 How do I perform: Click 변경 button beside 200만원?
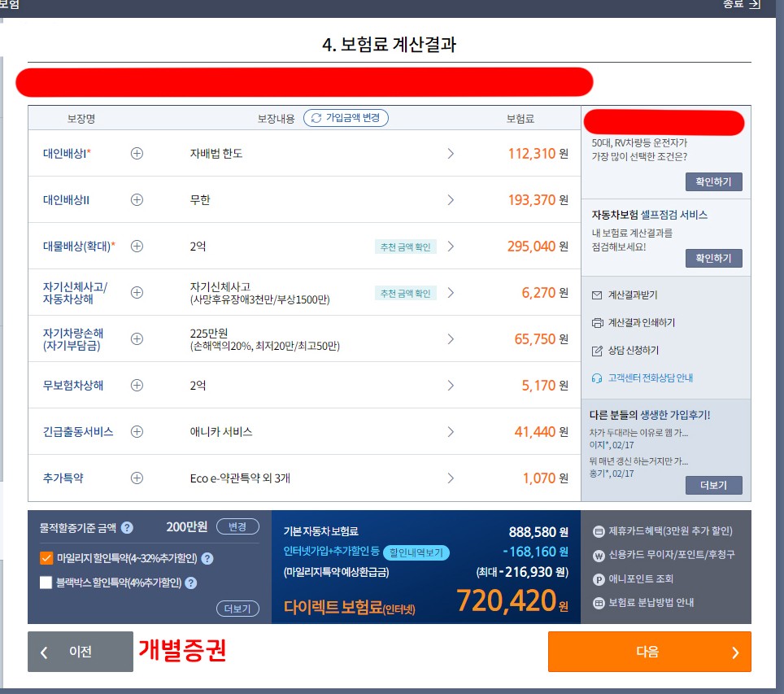pyautogui.click(x=237, y=527)
